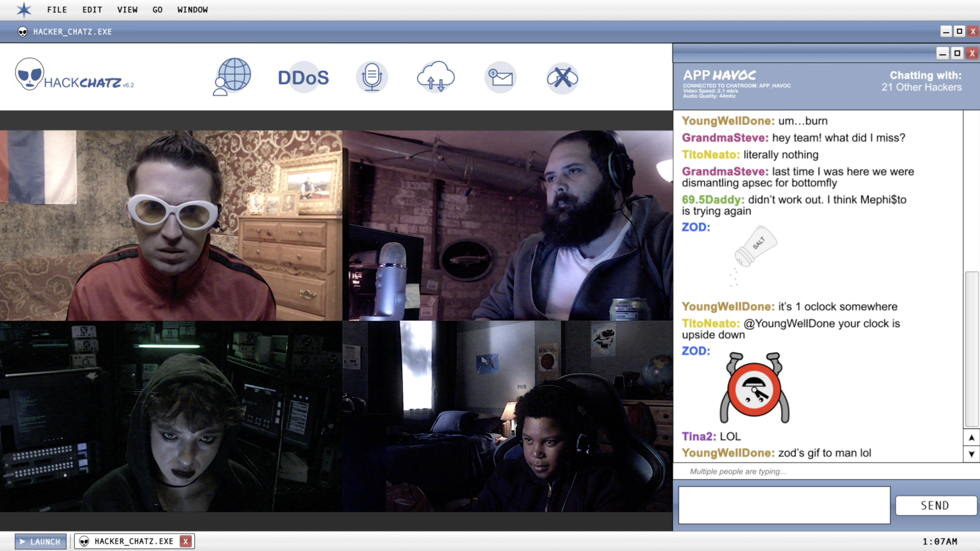Click the HackChatz alien skull logo
The width and height of the screenshot is (980, 551).
pos(29,74)
